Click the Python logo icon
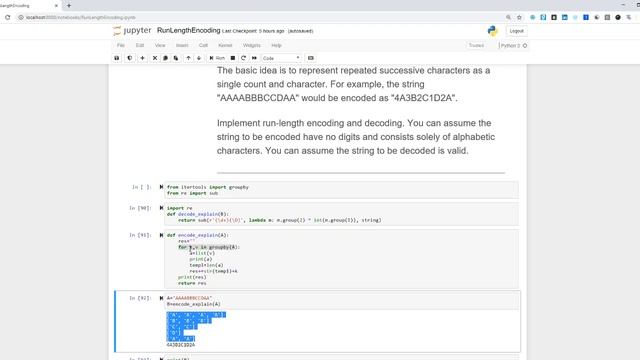 click(493, 31)
